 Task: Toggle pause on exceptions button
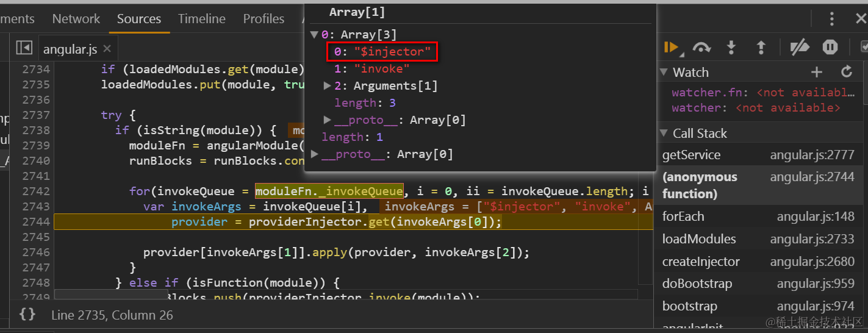(x=830, y=47)
